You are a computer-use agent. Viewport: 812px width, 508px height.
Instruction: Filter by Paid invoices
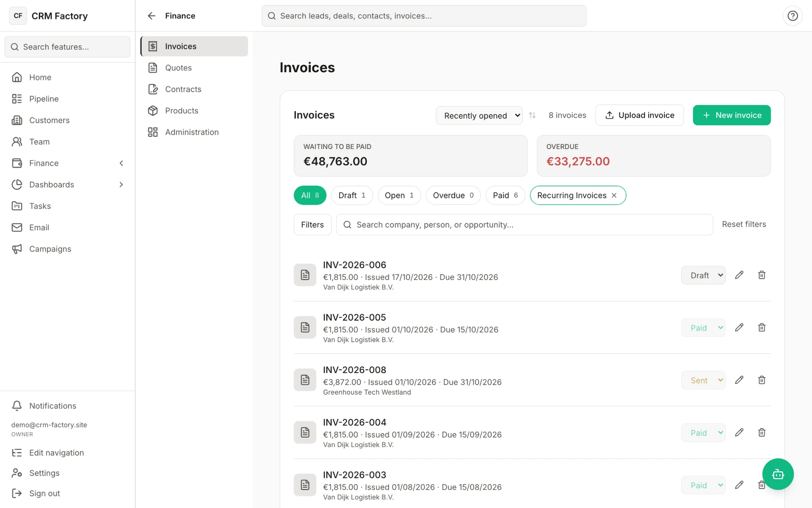coord(505,196)
